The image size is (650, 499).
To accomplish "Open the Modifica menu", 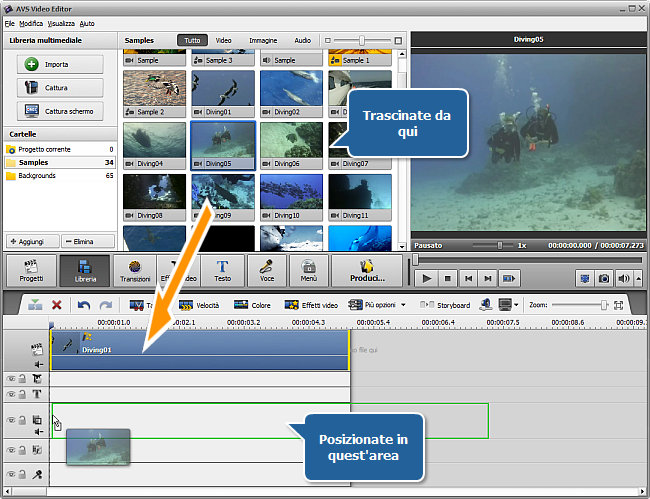I will coord(31,24).
